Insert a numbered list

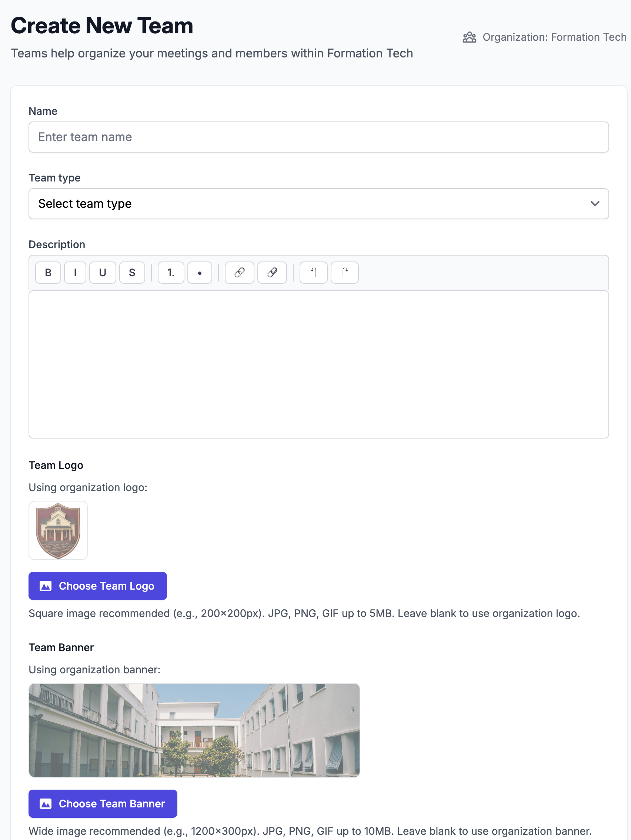click(x=171, y=273)
